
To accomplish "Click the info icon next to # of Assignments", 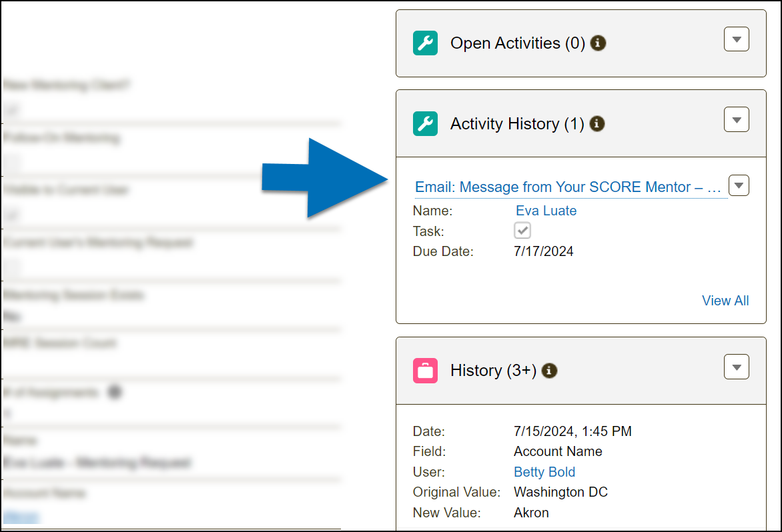I will pos(115,392).
